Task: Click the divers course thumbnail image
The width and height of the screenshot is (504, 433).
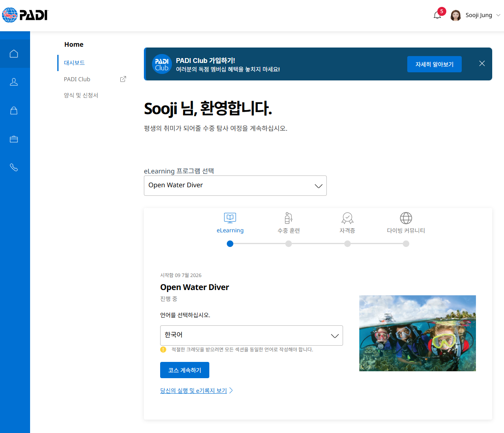Action: coord(417,333)
